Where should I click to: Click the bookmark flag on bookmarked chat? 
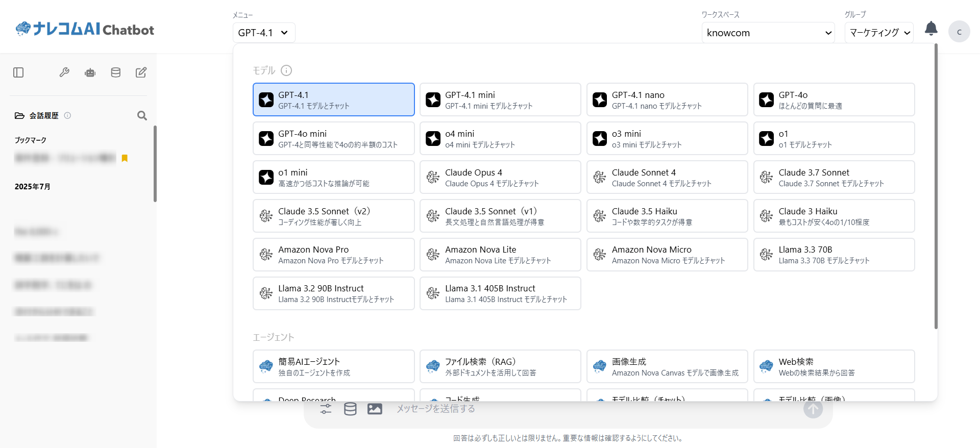pyautogui.click(x=125, y=158)
